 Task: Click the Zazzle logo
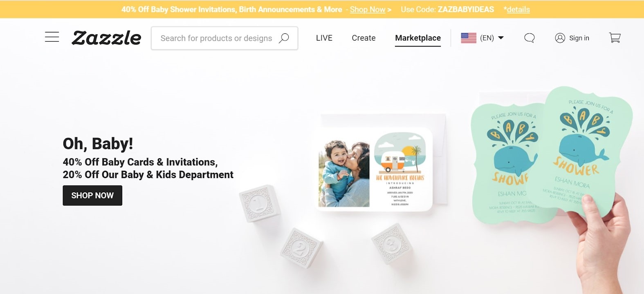[106, 38]
